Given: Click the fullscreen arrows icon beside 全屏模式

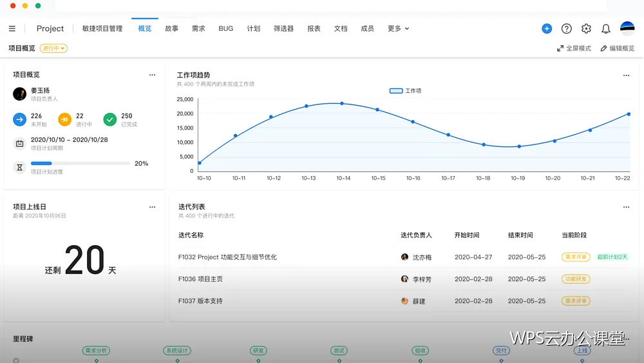Looking at the screenshot, I should click(x=560, y=48).
